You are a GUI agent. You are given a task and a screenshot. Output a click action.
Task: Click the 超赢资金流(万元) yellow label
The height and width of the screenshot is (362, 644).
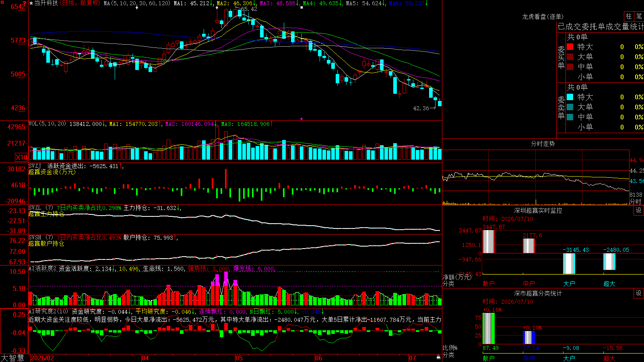[x=52, y=172]
